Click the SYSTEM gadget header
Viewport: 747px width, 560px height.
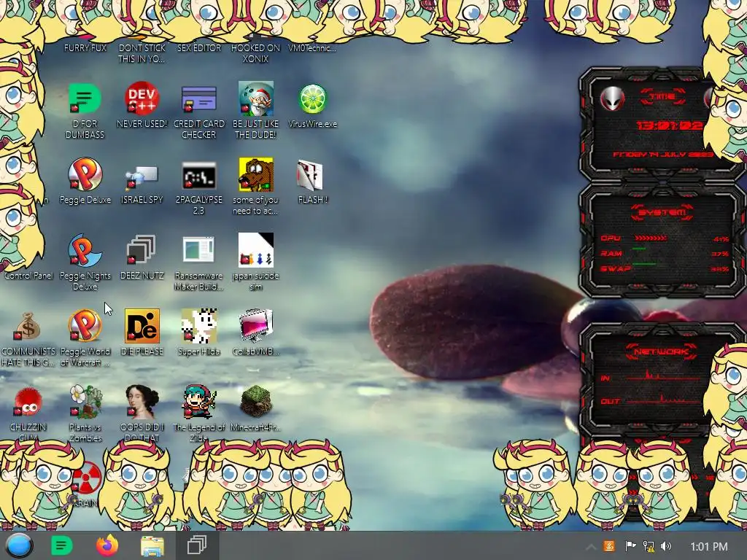[x=662, y=212]
